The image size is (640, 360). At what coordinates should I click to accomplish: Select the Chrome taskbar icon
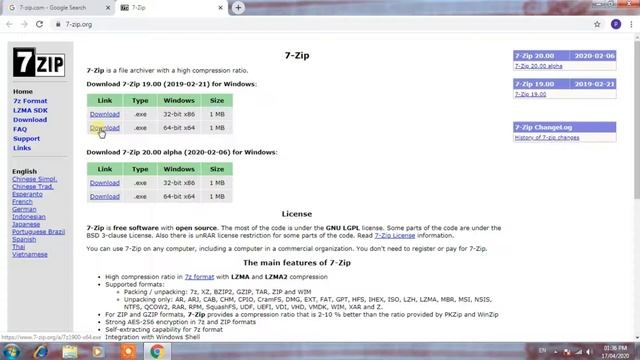(157, 351)
